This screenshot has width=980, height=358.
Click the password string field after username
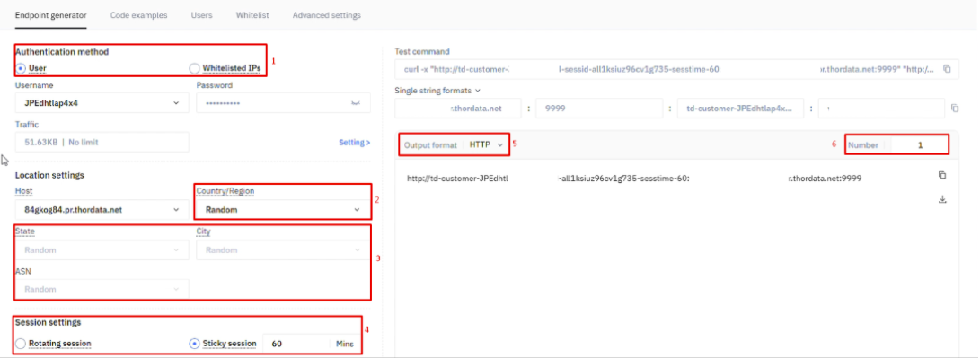[881, 108]
